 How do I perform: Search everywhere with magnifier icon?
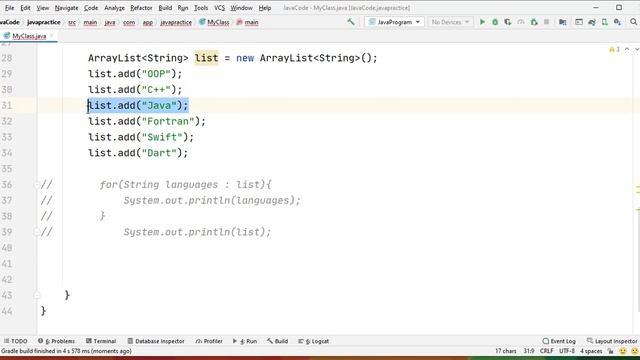click(633, 22)
